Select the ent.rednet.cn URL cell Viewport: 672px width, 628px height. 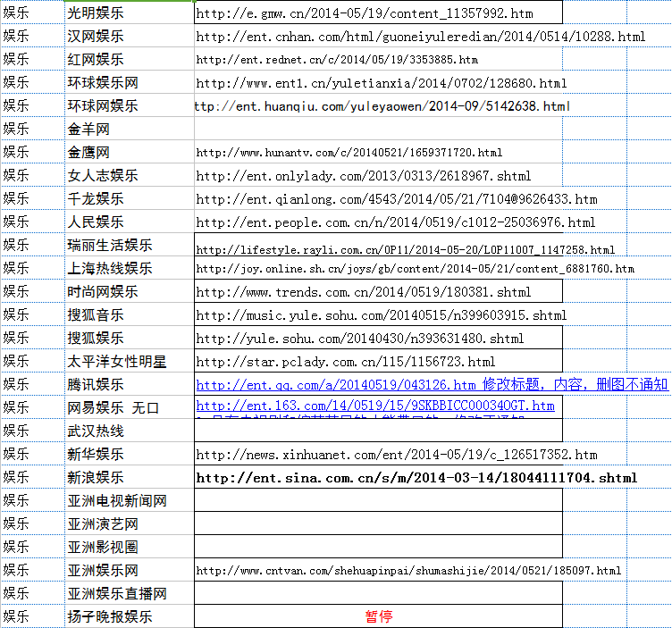click(378, 59)
